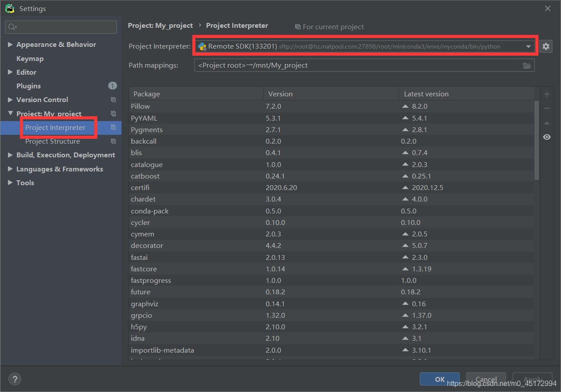Screen dimensions: 561x392
Task: Open the path mappings folder browse icon
Action: pos(527,65)
